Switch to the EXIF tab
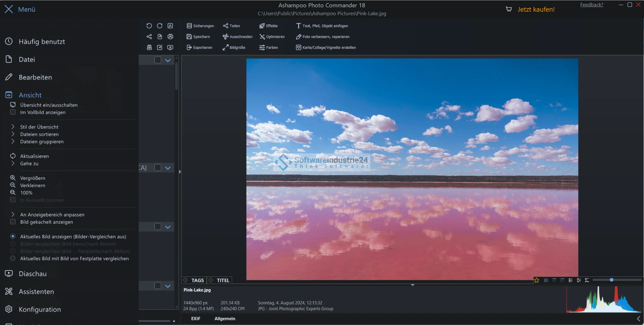The width and height of the screenshot is (644, 325). click(x=196, y=319)
